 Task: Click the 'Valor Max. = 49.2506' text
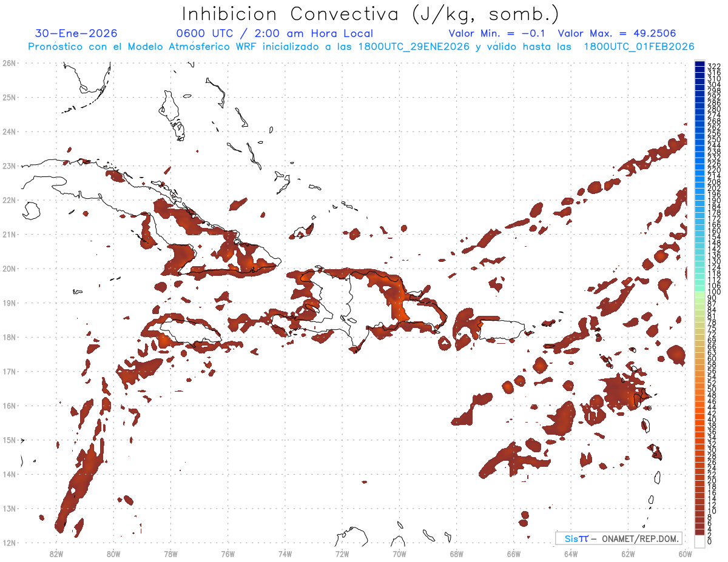[617, 33]
